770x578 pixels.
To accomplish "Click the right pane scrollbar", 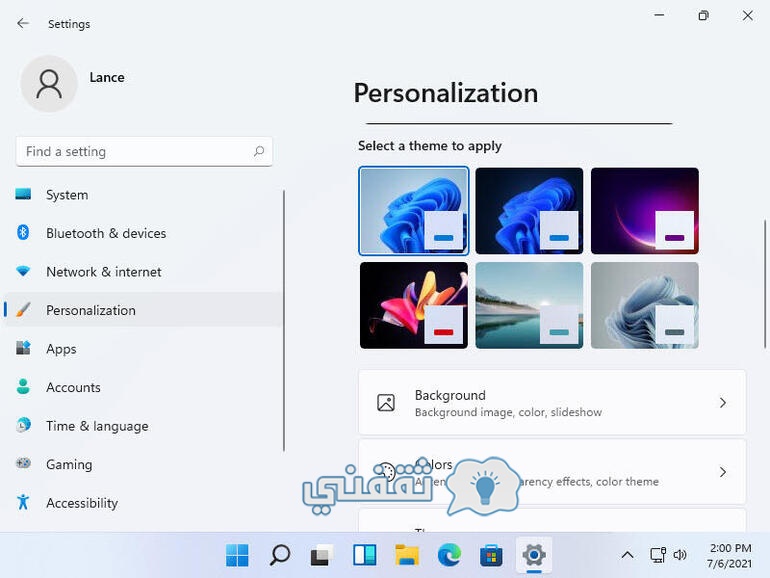I will coord(765,284).
